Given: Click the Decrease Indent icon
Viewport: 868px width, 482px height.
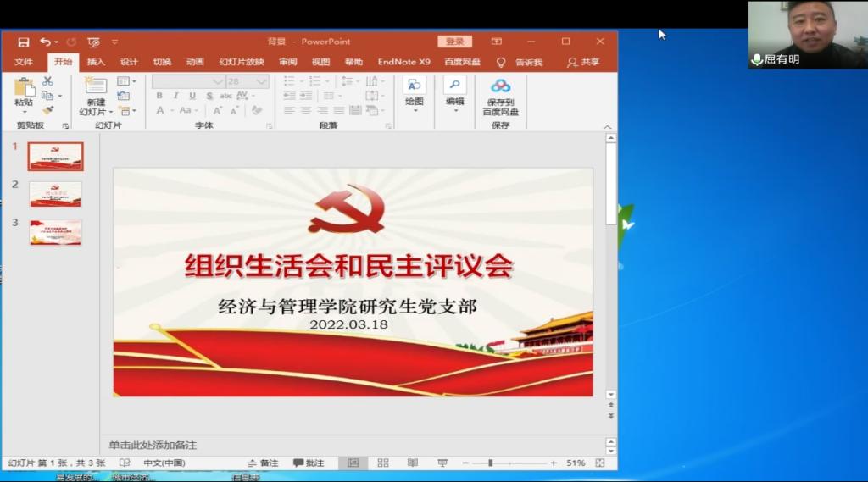Looking at the screenshot, I should 289,96.
